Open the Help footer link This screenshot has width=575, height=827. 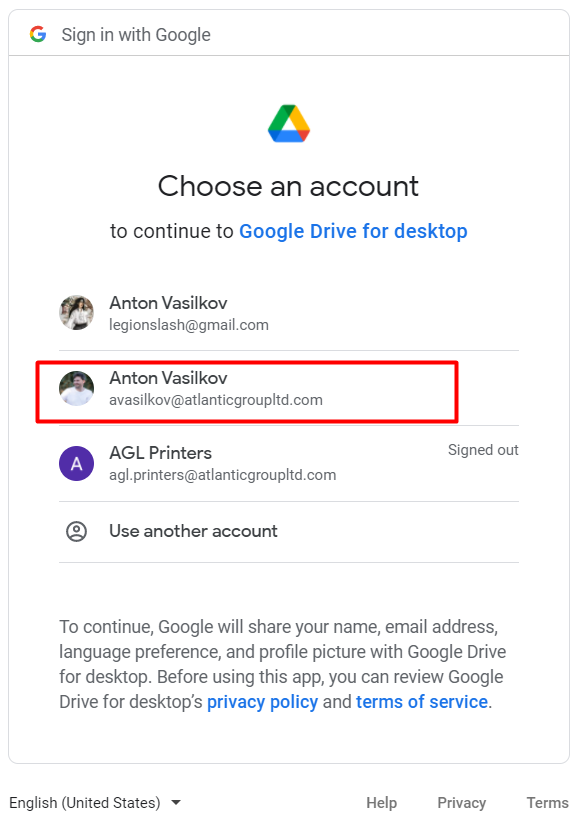pos(381,803)
